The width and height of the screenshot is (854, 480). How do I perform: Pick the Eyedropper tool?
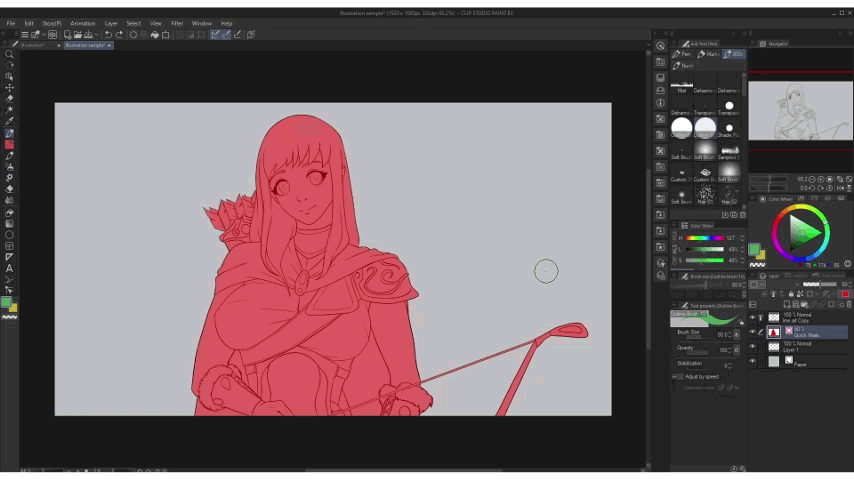(x=9, y=122)
